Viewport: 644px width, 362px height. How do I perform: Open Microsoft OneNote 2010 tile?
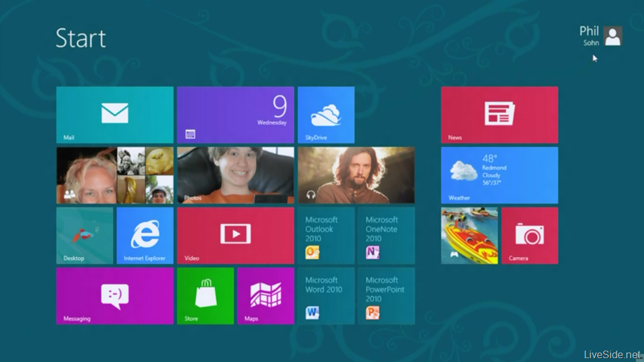coord(386,236)
